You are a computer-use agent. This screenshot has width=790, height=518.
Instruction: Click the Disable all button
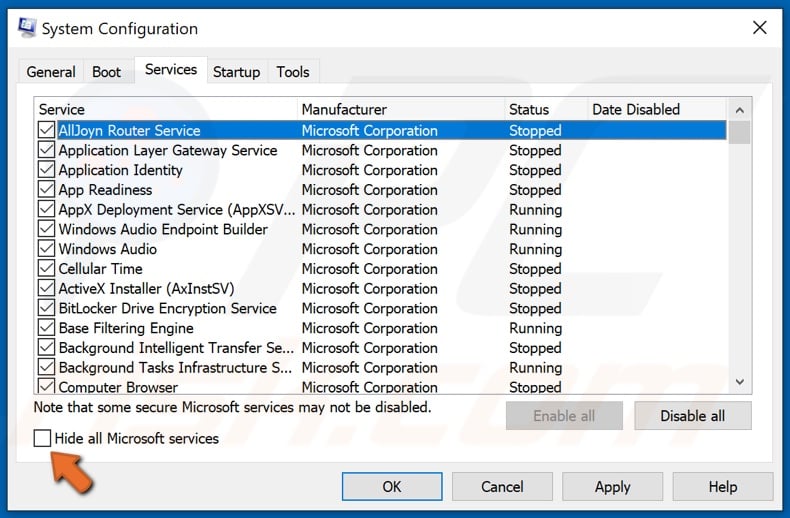[692, 416]
